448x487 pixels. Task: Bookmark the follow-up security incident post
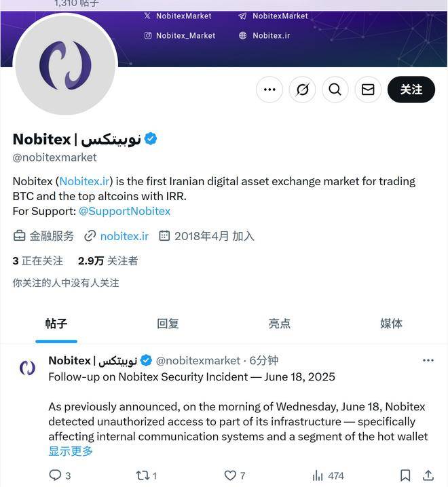(x=405, y=475)
